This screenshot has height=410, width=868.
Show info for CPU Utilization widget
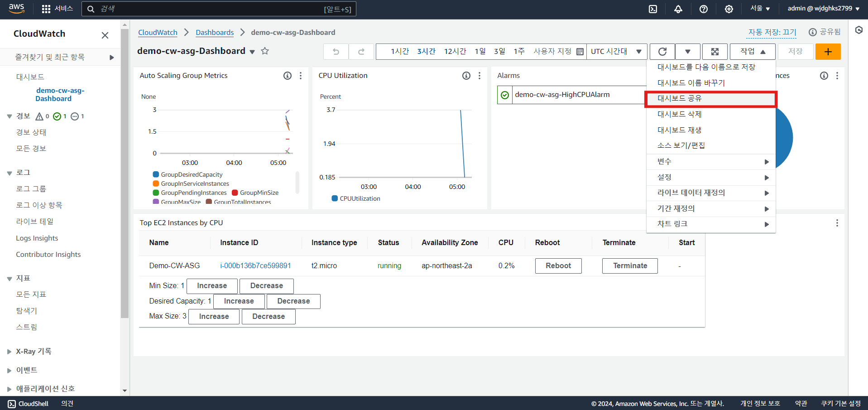click(466, 76)
